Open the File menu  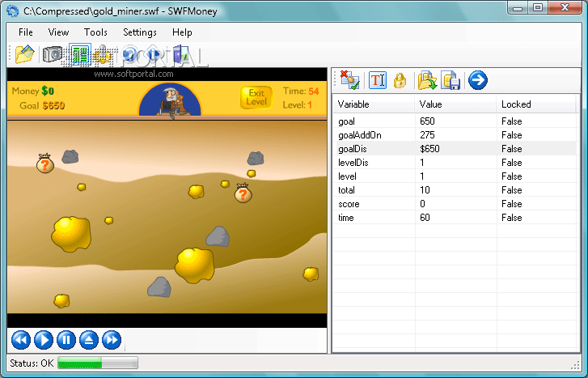click(26, 32)
